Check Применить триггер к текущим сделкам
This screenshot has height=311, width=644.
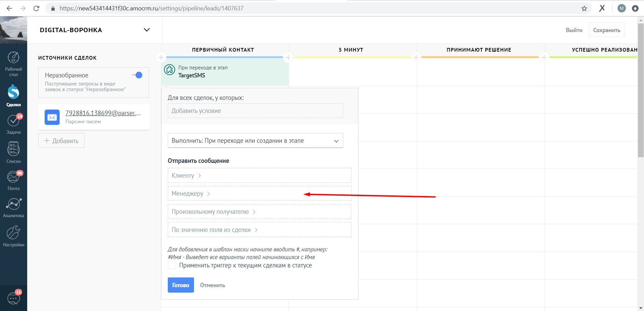click(172, 265)
